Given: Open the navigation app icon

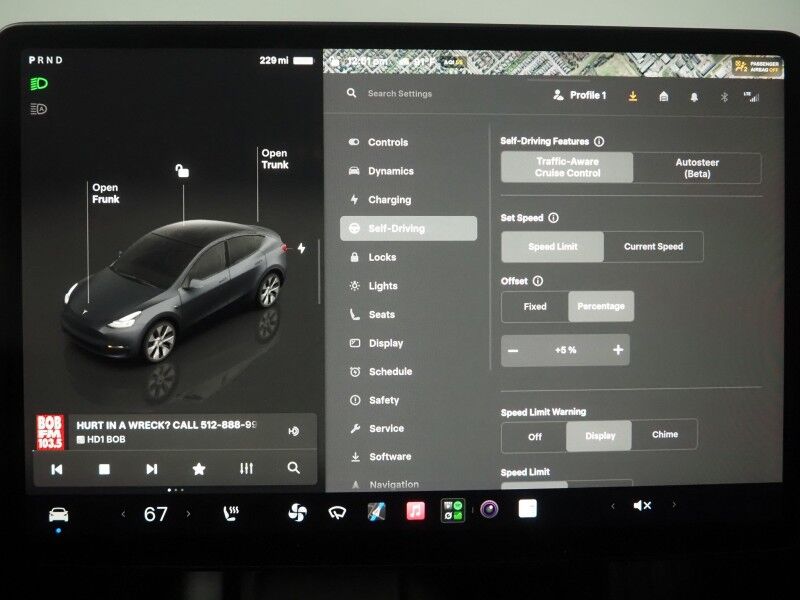Looking at the screenshot, I should click(377, 511).
